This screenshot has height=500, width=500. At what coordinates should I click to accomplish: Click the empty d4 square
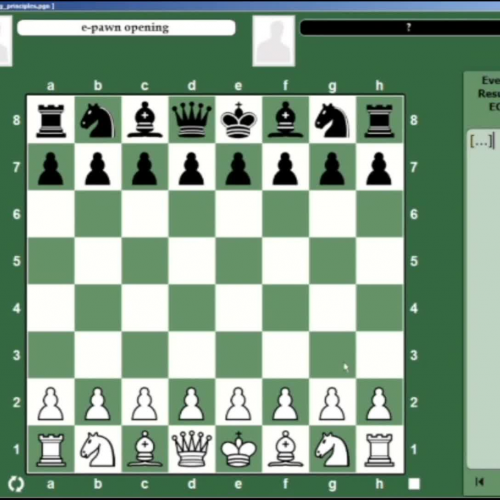pos(192,308)
